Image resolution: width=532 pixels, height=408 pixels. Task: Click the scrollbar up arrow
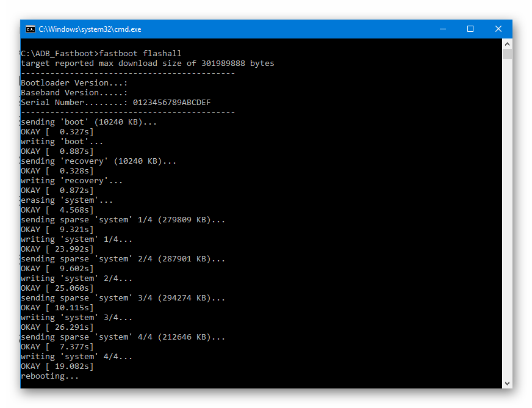pyautogui.click(x=507, y=44)
